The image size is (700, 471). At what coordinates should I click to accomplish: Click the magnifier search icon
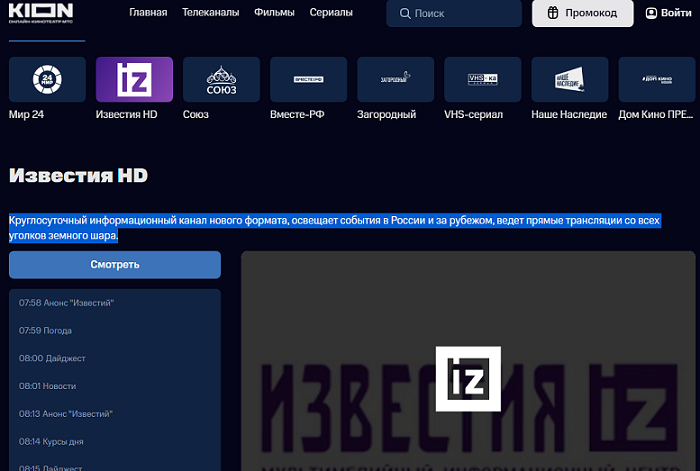pyautogui.click(x=405, y=13)
